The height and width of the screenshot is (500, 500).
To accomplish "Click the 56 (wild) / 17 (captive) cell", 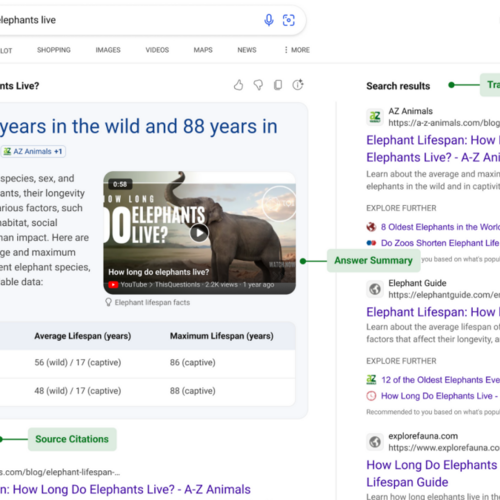I will (x=78, y=362).
